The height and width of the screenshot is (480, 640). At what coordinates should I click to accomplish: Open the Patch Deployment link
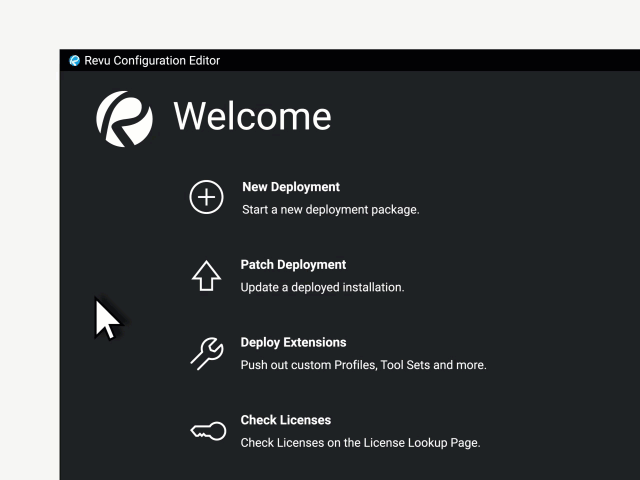coord(293,264)
